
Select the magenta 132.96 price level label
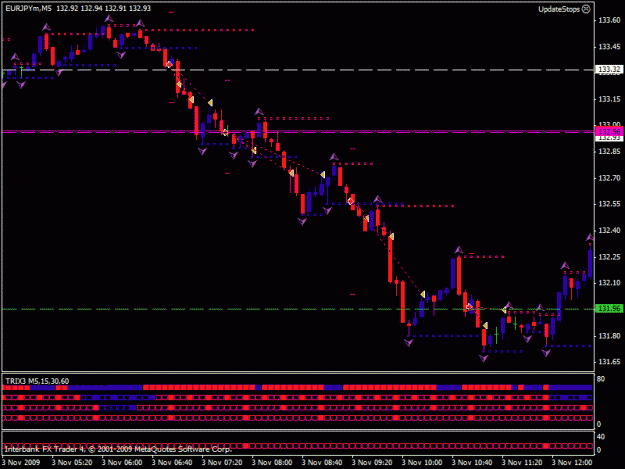pyautogui.click(x=609, y=131)
